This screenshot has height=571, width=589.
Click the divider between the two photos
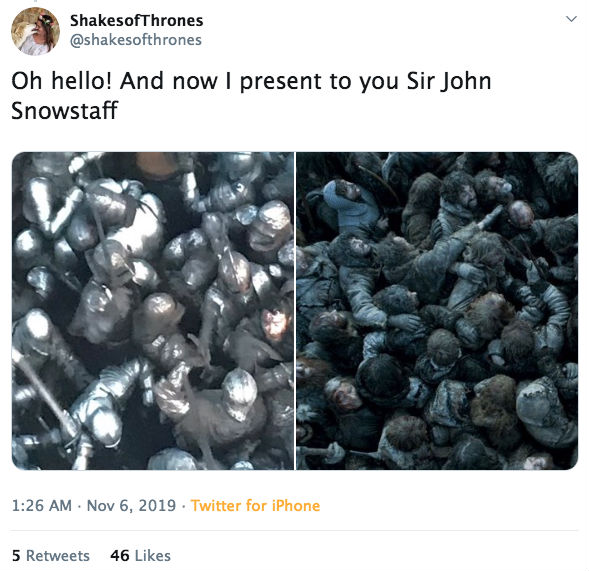pos(295,311)
